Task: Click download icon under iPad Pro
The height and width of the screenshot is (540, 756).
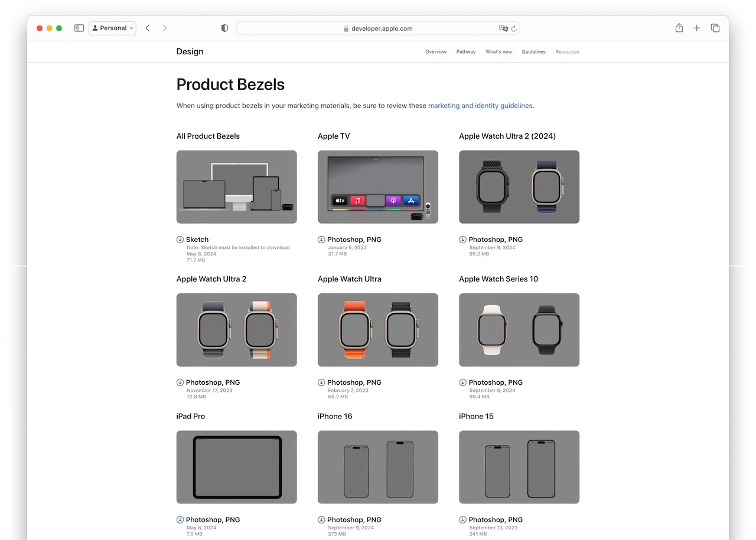Action: pyautogui.click(x=180, y=520)
